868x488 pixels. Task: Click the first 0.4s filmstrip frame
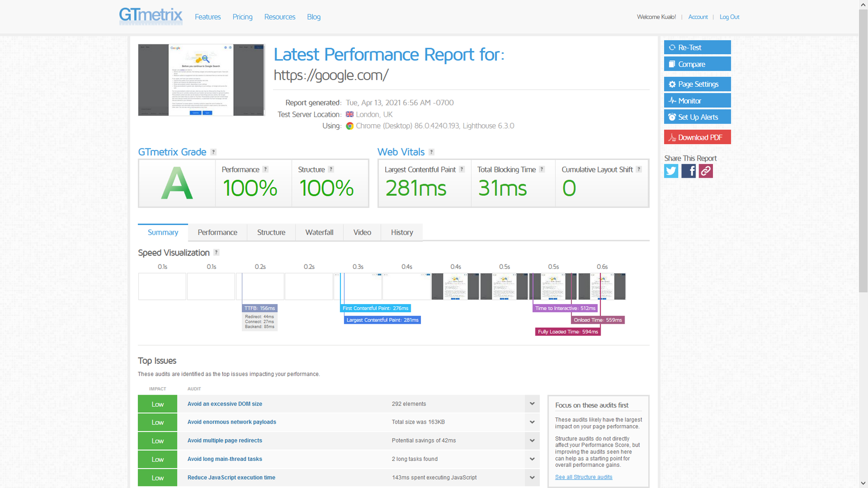(407, 286)
